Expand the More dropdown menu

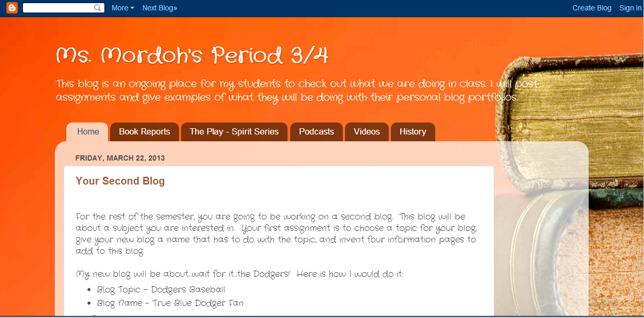(123, 8)
